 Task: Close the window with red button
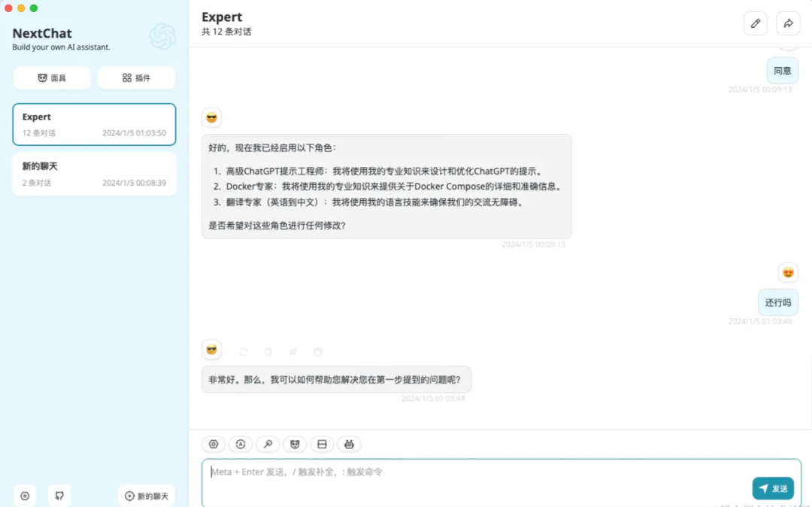click(8, 8)
